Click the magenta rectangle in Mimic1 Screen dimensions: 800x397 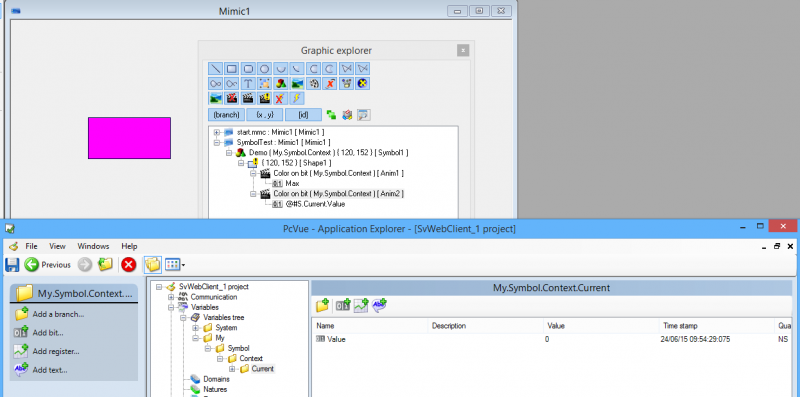(x=130, y=138)
